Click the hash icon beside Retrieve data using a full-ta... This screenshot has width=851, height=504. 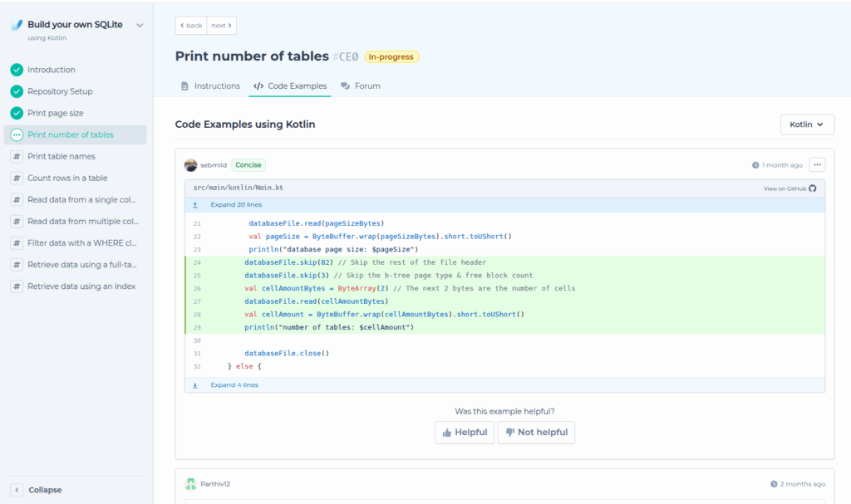click(17, 265)
